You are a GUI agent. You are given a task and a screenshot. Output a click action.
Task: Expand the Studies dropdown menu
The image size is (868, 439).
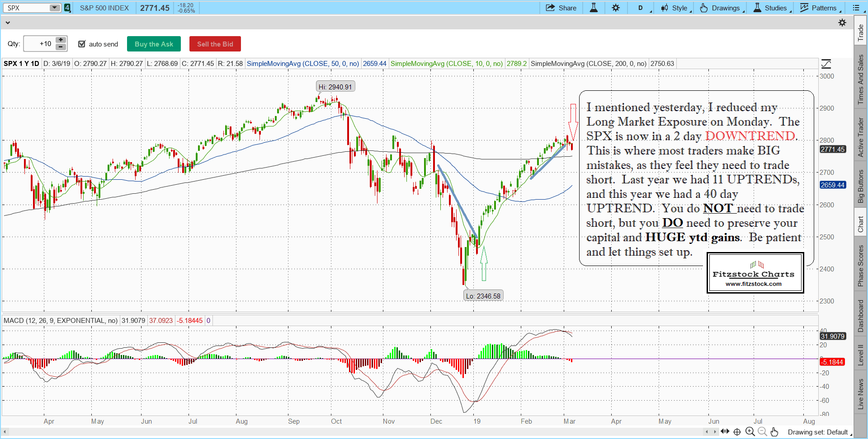click(x=773, y=8)
